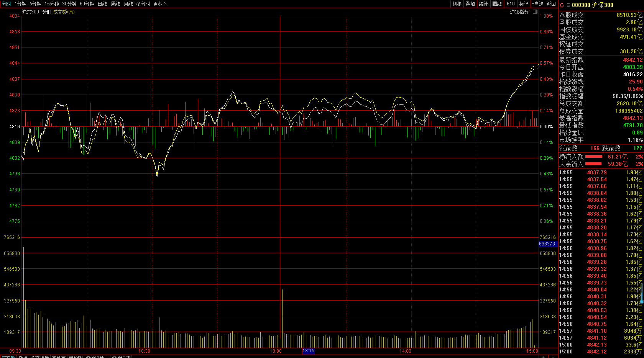Viewport: 644px width, 358px height.
Task: Switch to the 60分钟 chart period
Action: [87, 4]
